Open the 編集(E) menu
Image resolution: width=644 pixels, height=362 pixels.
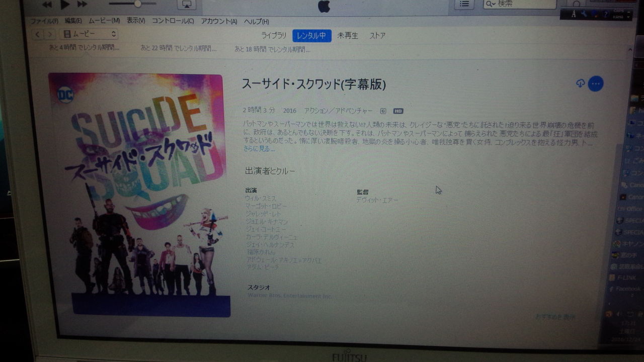(x=73, y=21)
